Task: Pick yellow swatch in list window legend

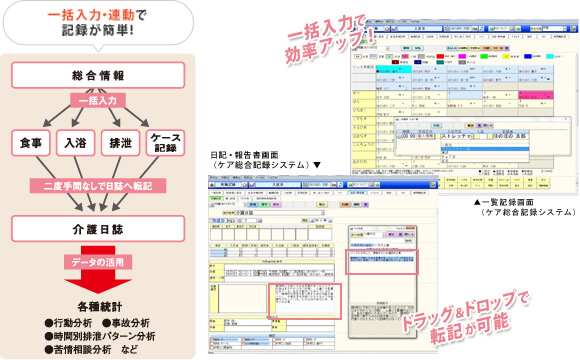Action: pyautogui.click(x=506, y=56)
